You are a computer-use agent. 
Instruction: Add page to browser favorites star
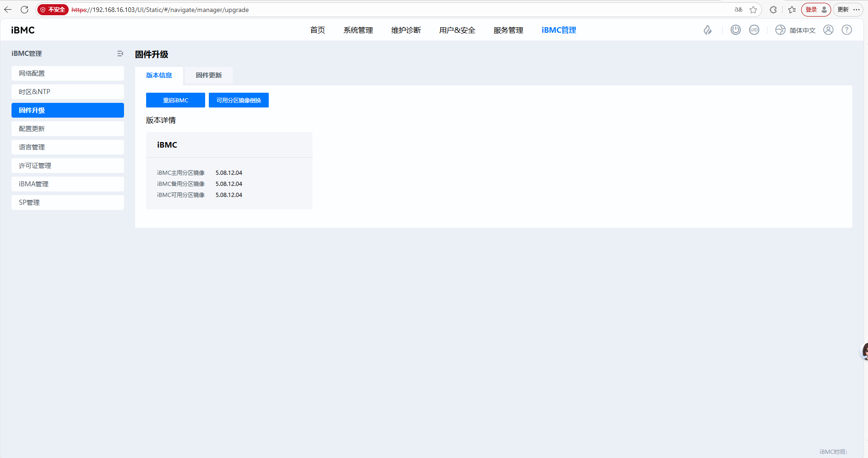pyautogui.click(x=753, y=10)
